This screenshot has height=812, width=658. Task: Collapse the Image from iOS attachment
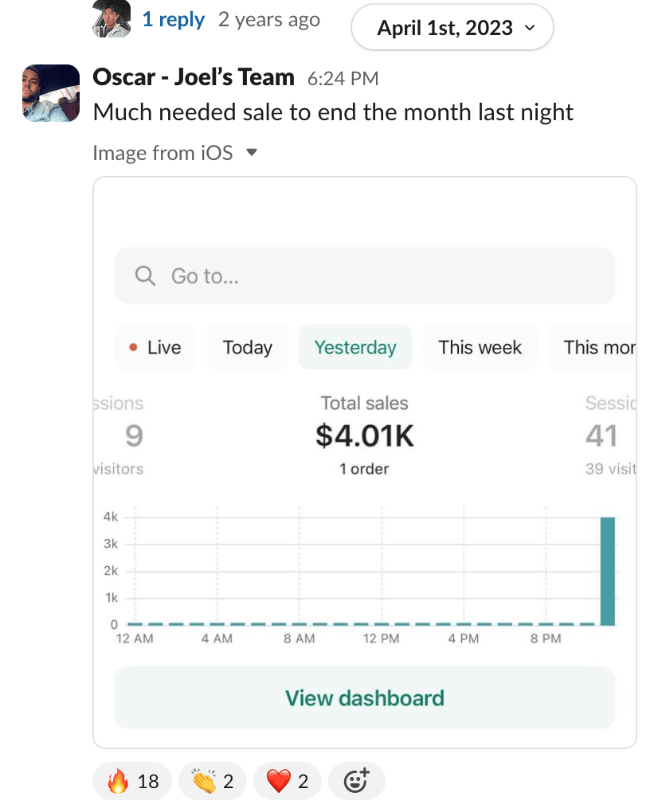pos(252,152)
